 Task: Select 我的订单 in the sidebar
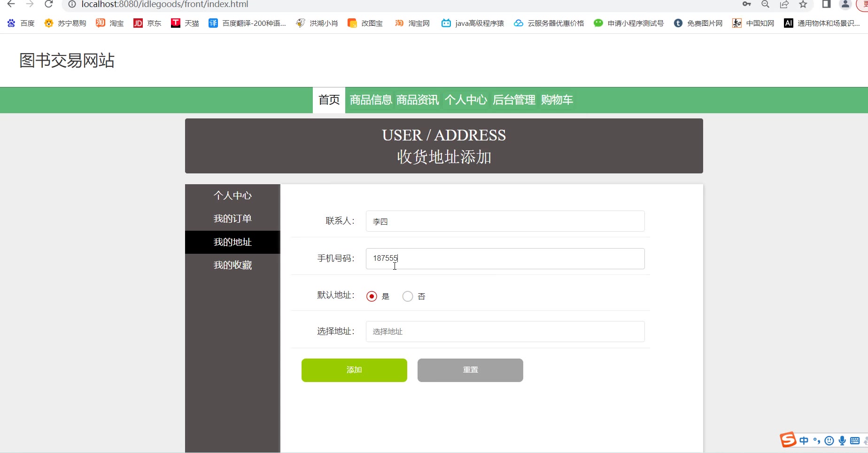(x=232, y=219)
